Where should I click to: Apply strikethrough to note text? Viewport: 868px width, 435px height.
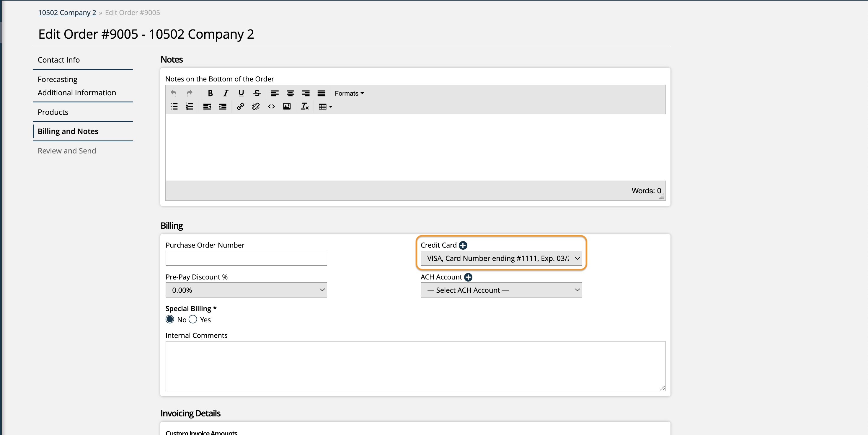coord(257,93)
